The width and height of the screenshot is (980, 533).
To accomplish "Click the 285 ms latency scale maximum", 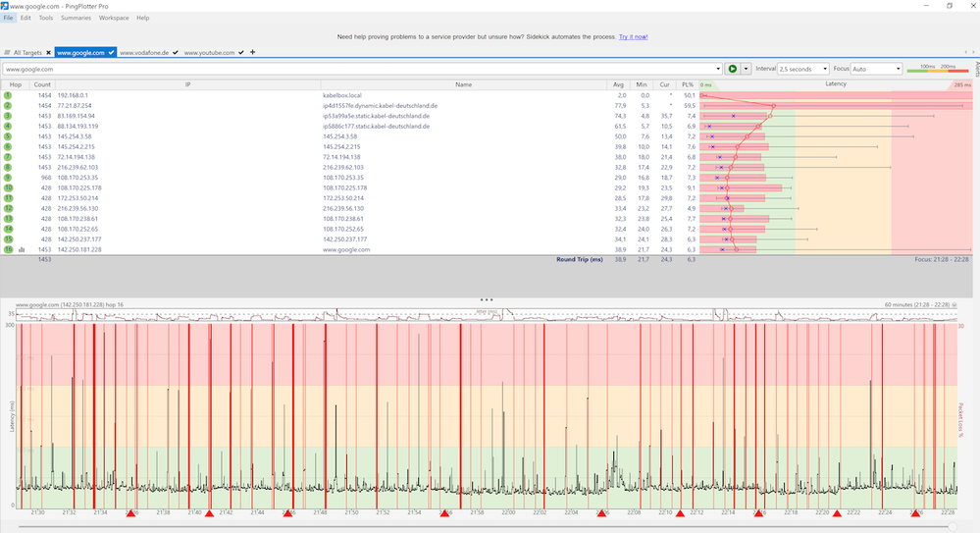I will 962,85.
